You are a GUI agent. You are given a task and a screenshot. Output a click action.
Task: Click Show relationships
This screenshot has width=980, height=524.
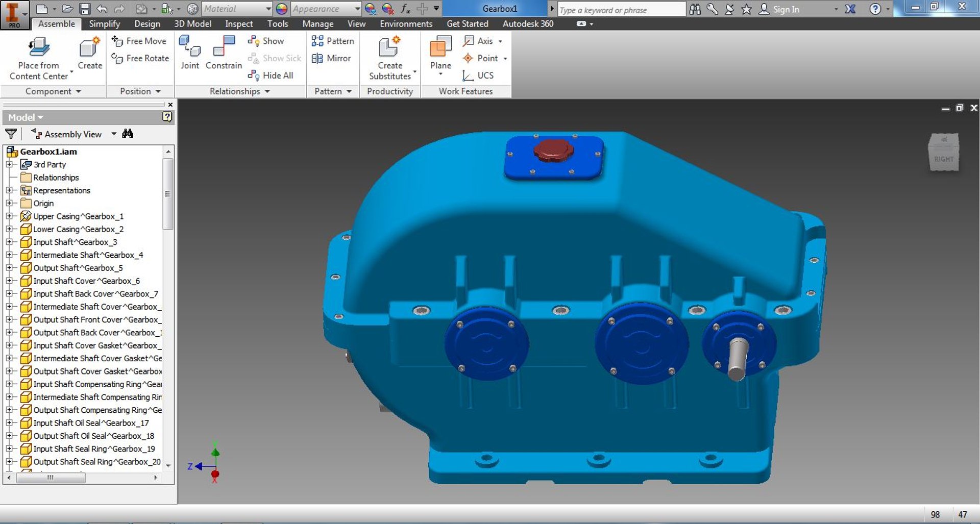point(266,41)
